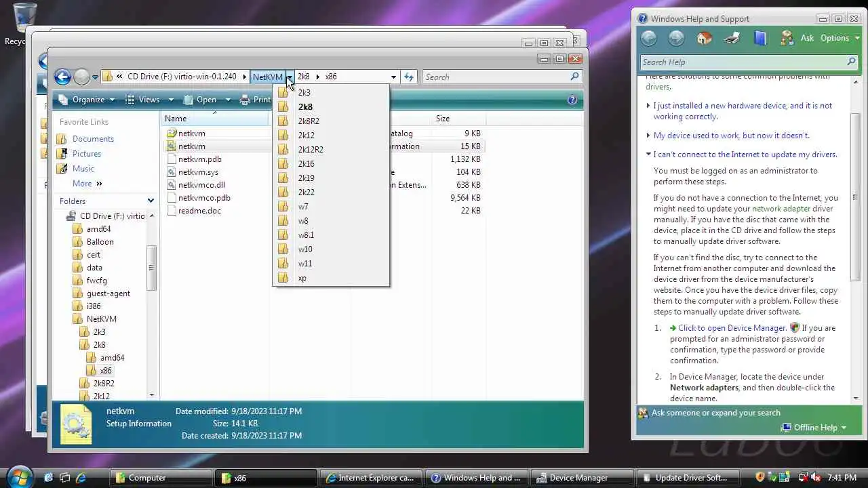The width and height of the screenshot is (868, 488).
Task: Click the network adapter glossary link
Action: point(781,209)
